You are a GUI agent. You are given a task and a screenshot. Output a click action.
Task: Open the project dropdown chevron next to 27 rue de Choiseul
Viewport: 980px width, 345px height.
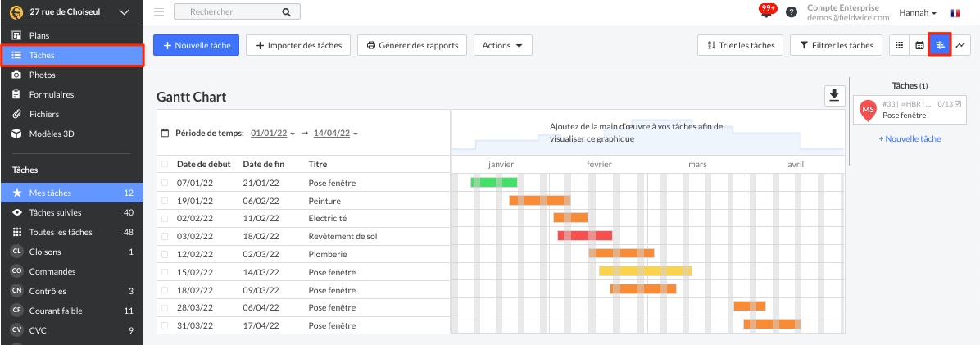[124, 11]
